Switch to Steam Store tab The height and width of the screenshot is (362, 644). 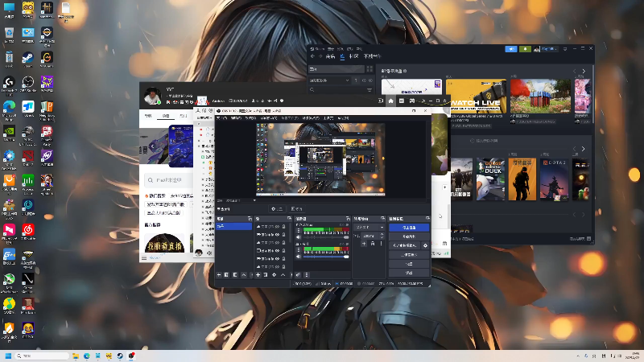coord(331,56)
